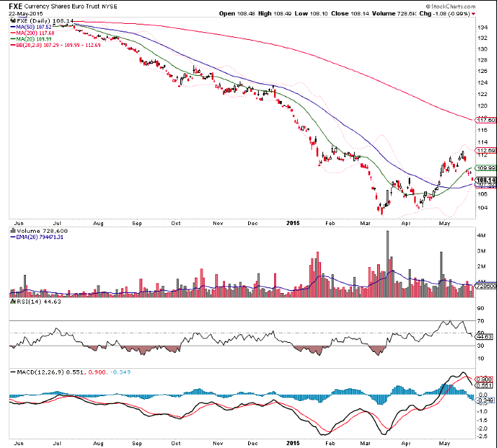Click the bar-chart icon before Volume 728,600
Screen dimensions: 497x448
(13, 231)
